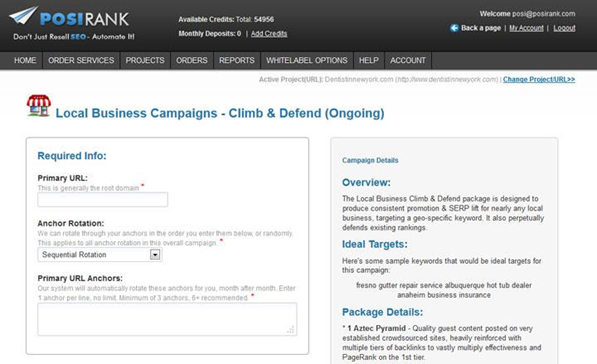Click the My Account link
The height and width of the screenshot is (364, 597).
(x=527, y=28)
